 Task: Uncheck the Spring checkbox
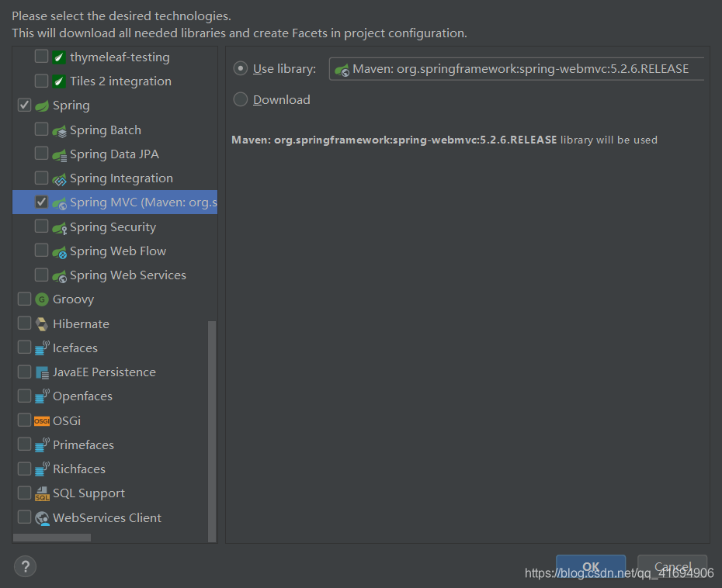[x=24, y=105]
